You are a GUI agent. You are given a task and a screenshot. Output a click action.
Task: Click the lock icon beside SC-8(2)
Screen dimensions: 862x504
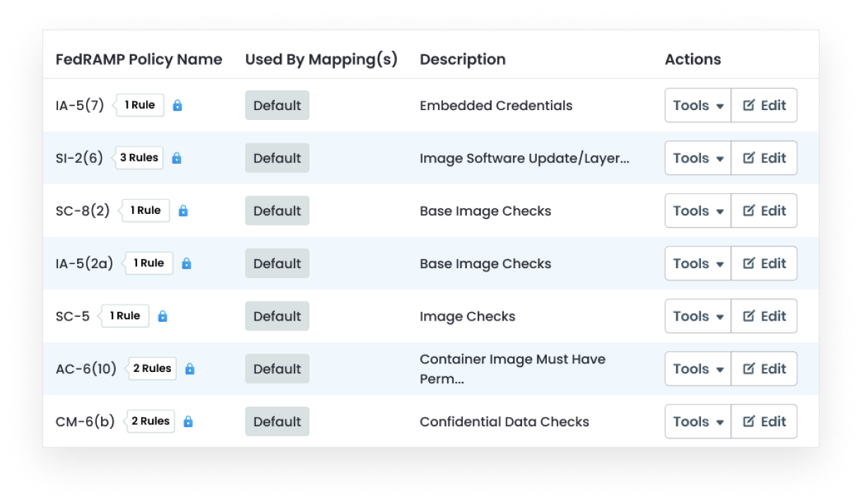point(183,210)
